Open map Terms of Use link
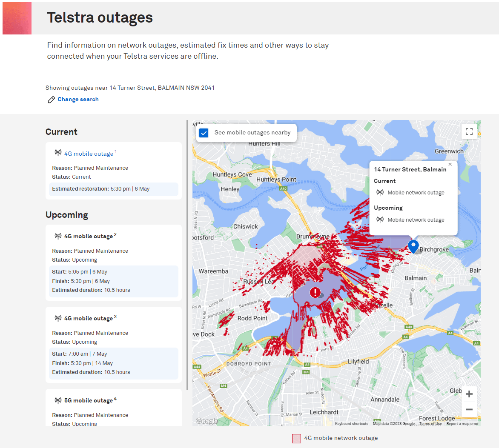Viewport: 499px width, 448px height. point(430,423)
